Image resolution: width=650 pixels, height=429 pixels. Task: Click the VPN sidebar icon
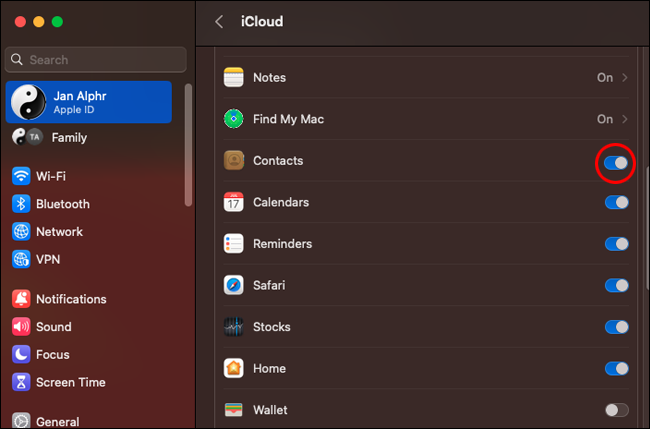(21, 259)
